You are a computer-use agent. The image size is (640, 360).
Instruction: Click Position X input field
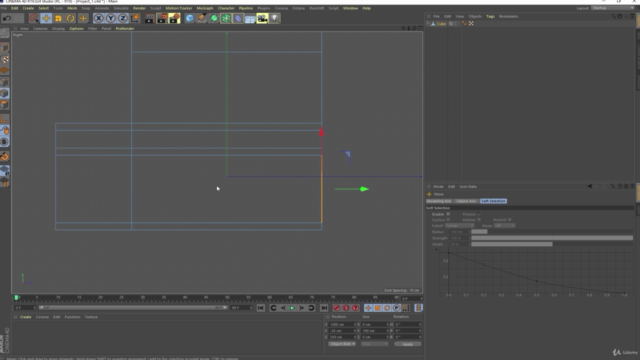[342, 324]
